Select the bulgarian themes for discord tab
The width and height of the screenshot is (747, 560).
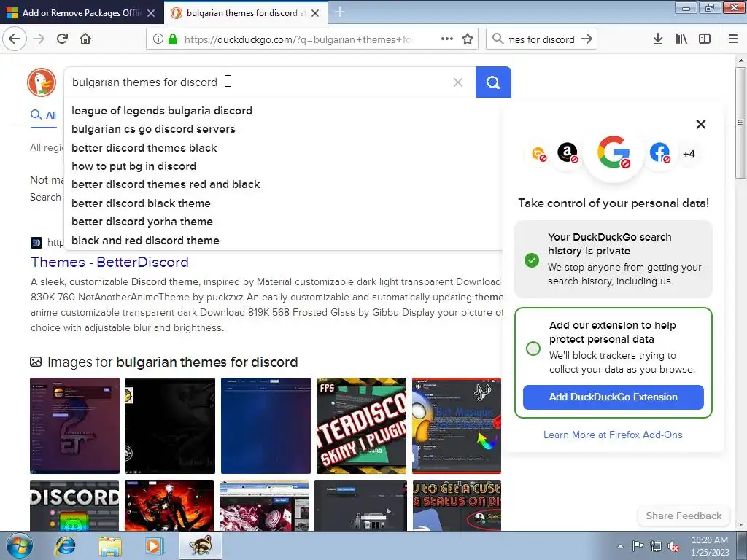tap(245, 13)
